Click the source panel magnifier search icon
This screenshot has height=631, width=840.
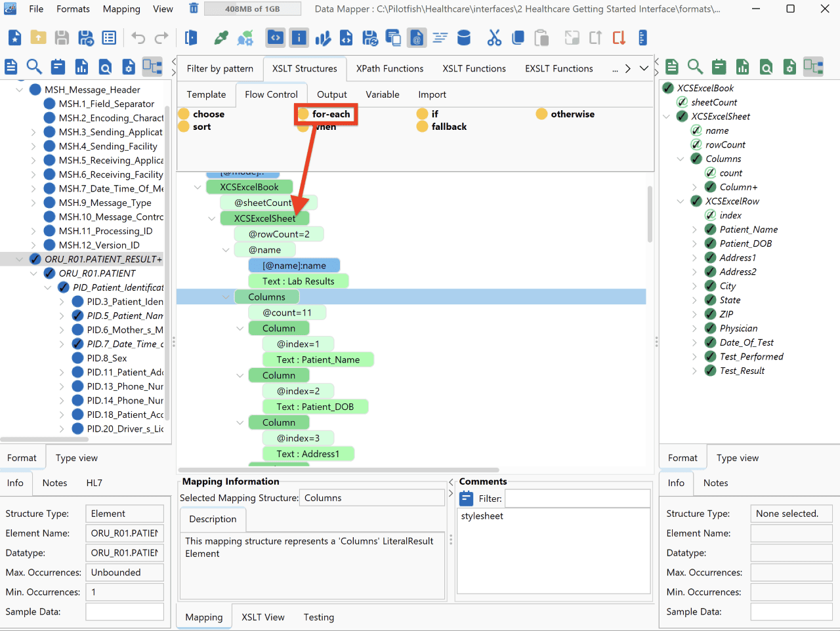click(34, 66)
